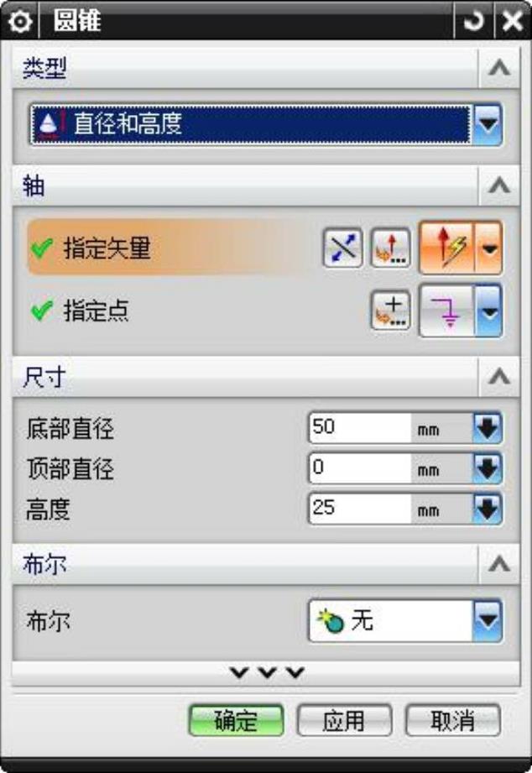Open the point dialog icon
This screenshot has width=532, height=773.
[390, 311]
